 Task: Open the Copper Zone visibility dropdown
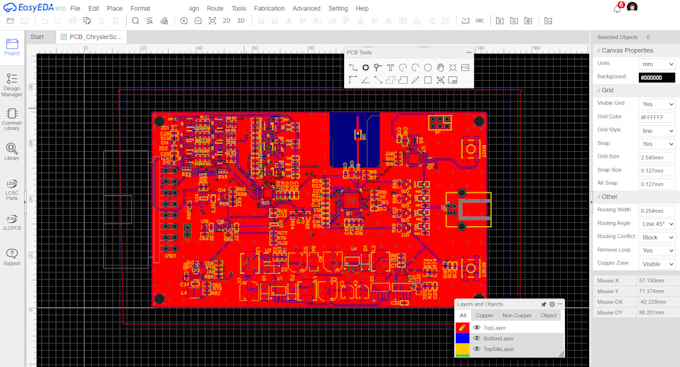coord(657,264)
